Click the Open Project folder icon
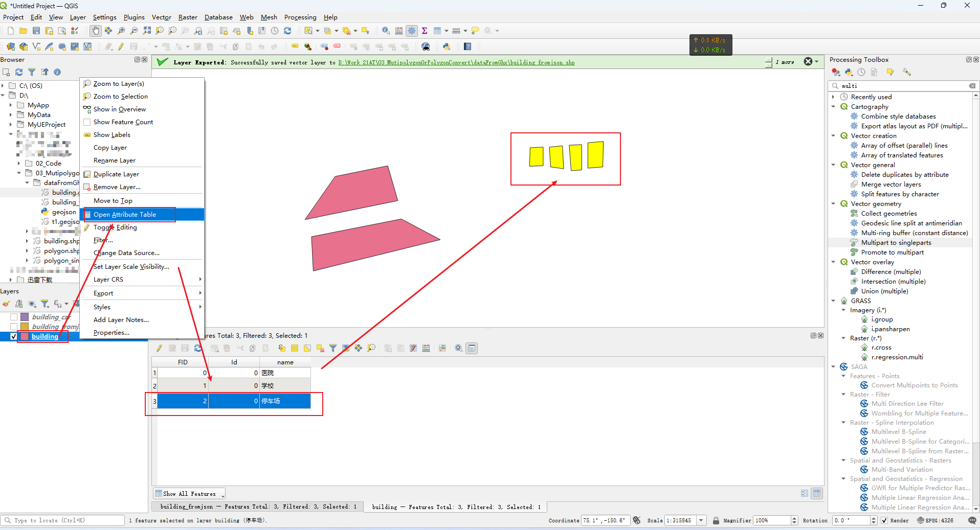Image resolution: width=980 pixels, height=530 pixels. (x=23, y=31)
